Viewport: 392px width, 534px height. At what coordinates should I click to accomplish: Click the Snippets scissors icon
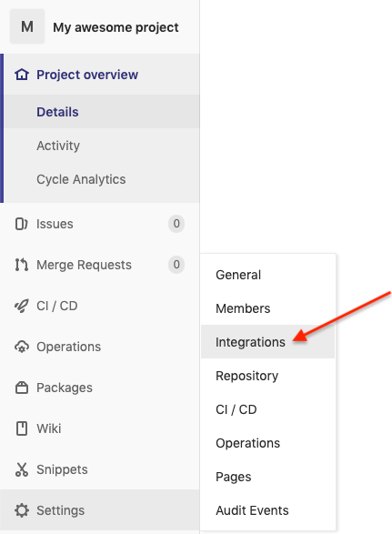[x=22, y=469]
